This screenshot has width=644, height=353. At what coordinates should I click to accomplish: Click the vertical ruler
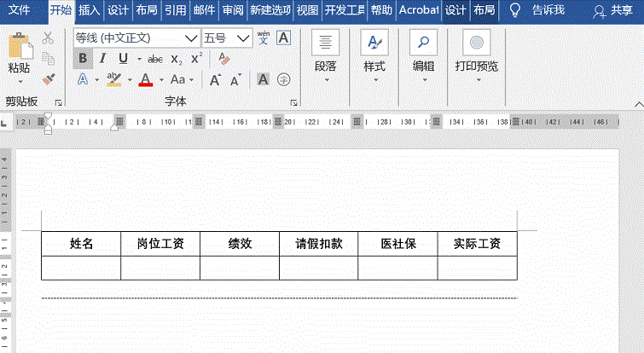coord(4,251)
